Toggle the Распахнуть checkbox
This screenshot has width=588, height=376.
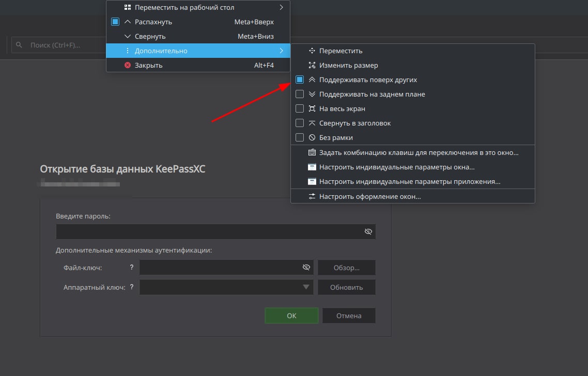pos(115,22)
